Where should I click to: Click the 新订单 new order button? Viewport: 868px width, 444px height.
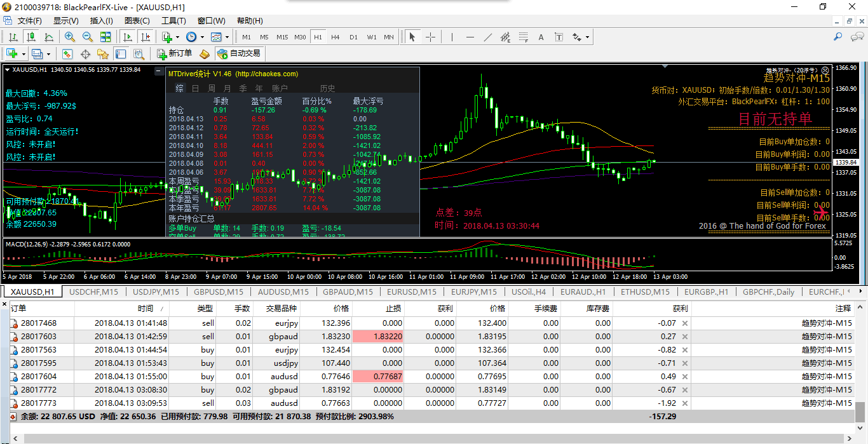tap(174, 54)
